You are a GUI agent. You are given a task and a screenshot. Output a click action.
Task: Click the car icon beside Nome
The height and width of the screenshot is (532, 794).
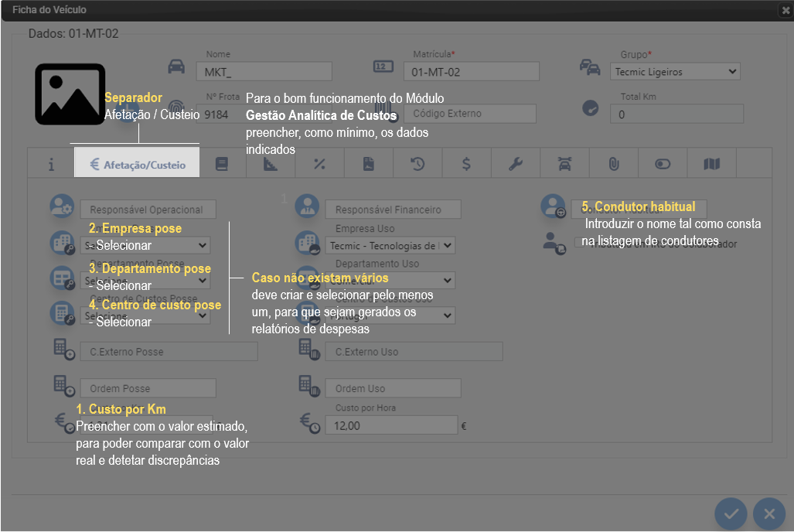pos(176,66)
